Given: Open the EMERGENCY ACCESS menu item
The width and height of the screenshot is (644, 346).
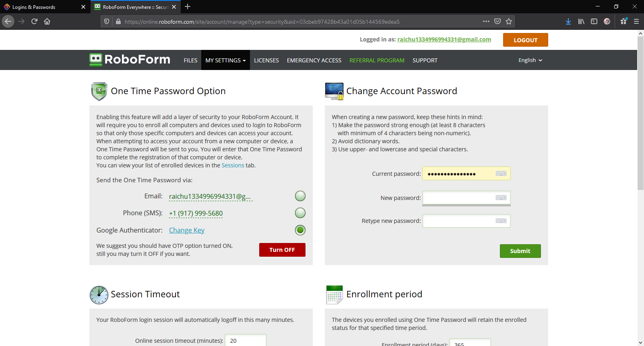Looking at the screenshot, I should 314,60.
